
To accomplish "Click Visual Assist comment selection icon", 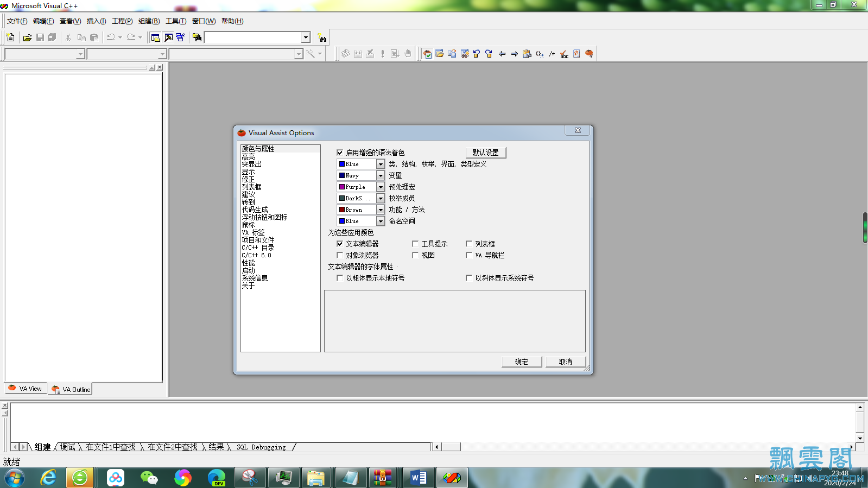I will [552, 54].
